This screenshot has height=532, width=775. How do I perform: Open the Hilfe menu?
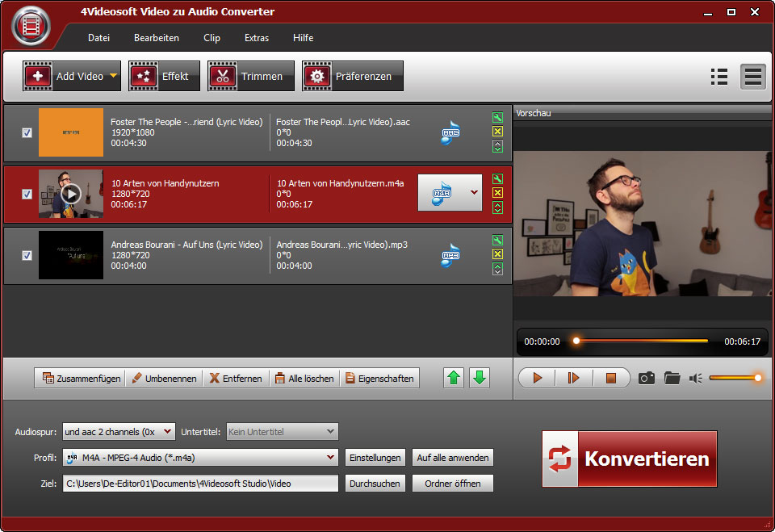(x=304, y=38)
